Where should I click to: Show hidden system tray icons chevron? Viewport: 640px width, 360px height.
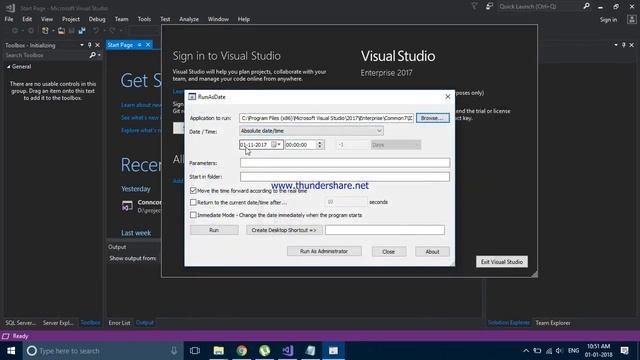pos(526,351)
